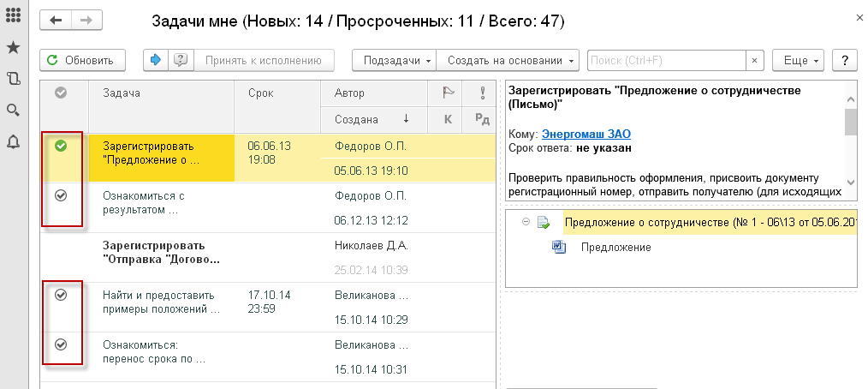Expand the Создать на основании dropdown
868x389 pixels.
(x=508, y=61)
